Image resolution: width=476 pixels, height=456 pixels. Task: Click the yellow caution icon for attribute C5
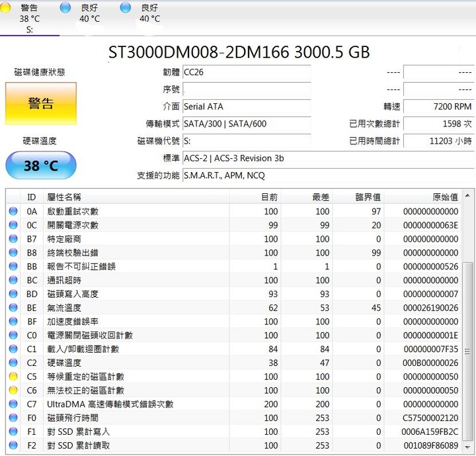13,377
